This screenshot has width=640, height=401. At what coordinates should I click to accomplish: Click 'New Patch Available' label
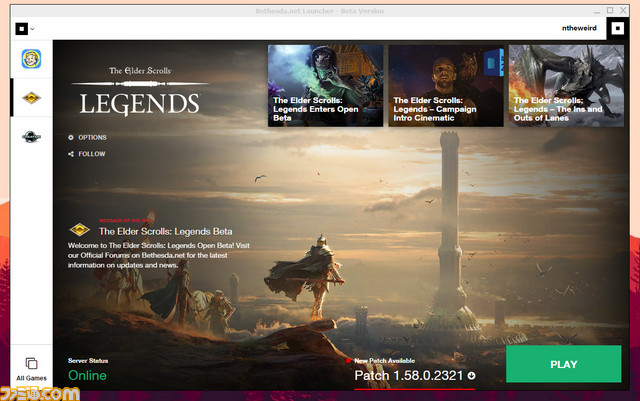[x=384, y=361]
